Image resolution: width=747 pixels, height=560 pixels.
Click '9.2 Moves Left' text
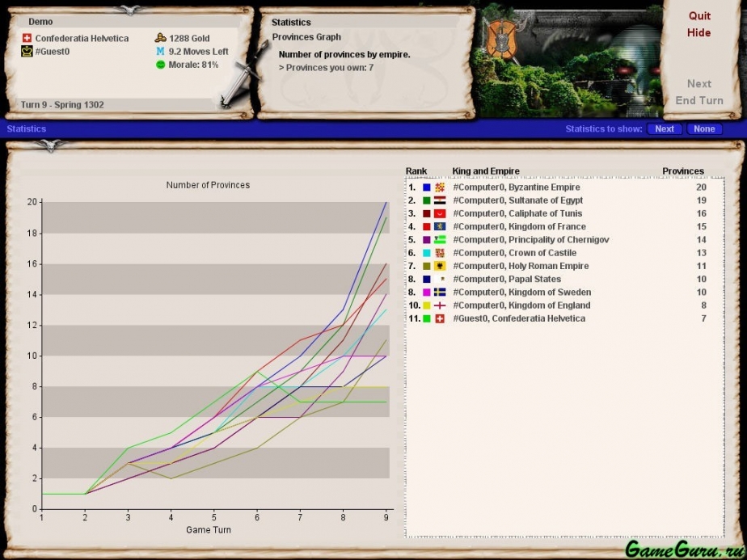pos(199,52)
